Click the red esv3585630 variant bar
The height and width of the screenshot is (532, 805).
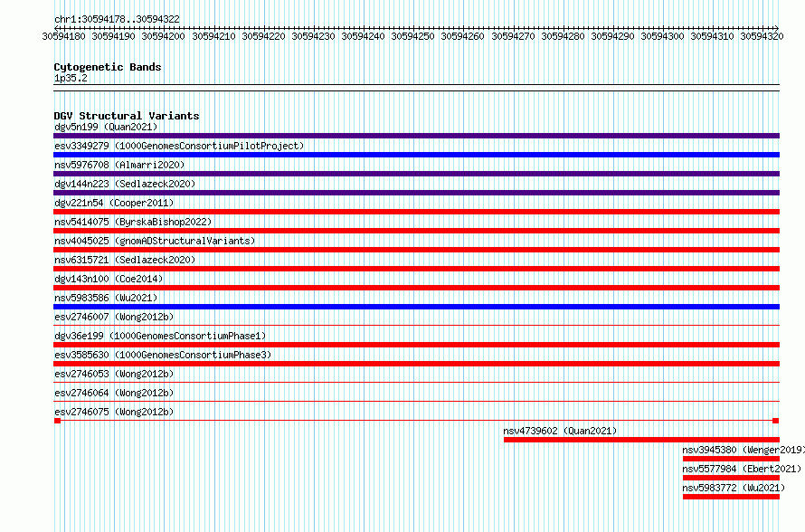[416, 364]
